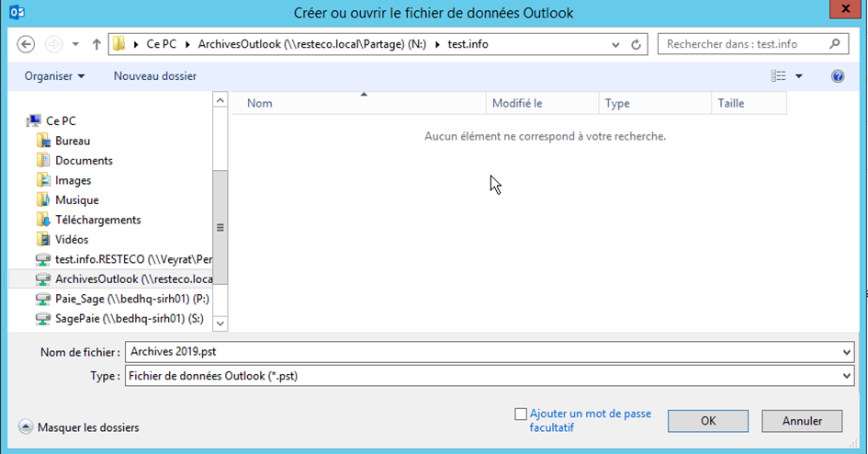Click the Documents folder icon
The height and width of the screenshot is (454, 868).
pos(43,161)
